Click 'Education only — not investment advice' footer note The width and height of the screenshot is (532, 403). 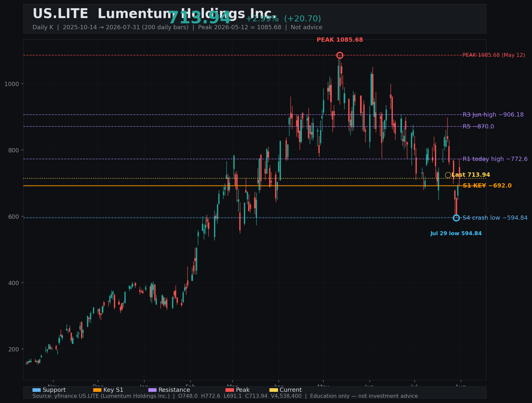pos(364,396)
